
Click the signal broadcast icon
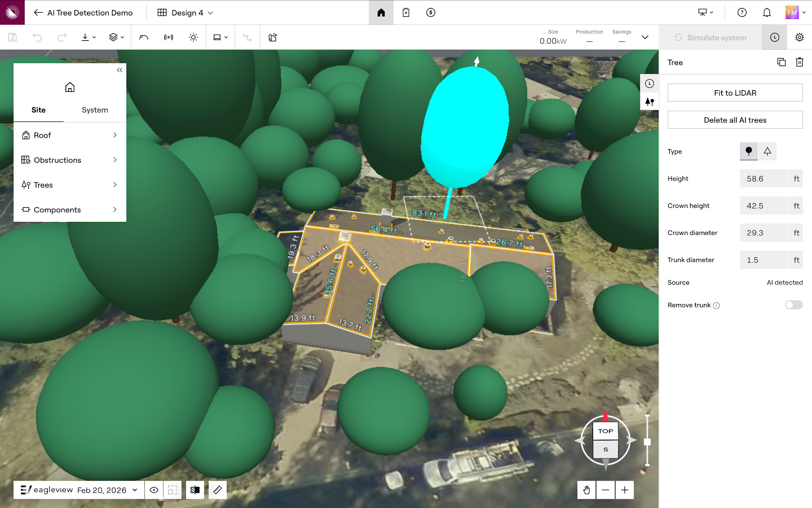tap(169, 37)
